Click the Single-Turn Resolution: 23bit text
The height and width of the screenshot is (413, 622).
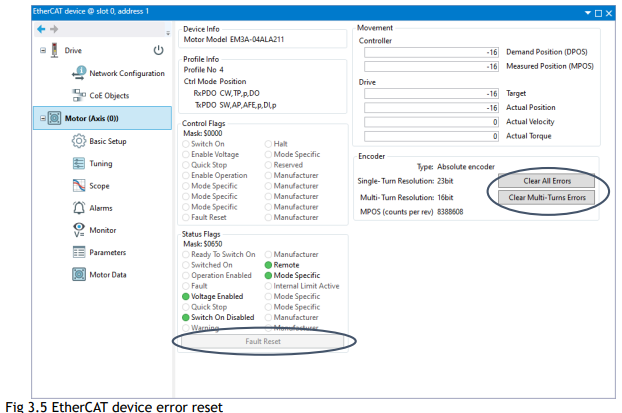coord(405,181)
